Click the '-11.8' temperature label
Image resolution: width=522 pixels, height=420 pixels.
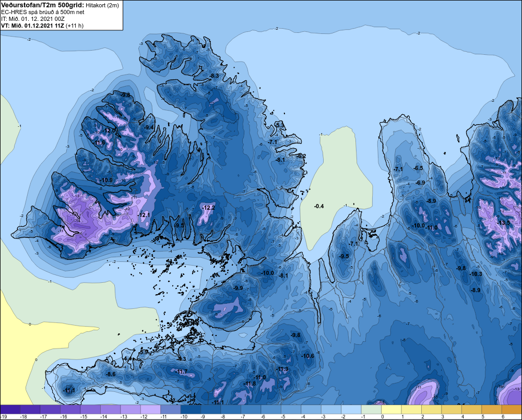(250, 383)
